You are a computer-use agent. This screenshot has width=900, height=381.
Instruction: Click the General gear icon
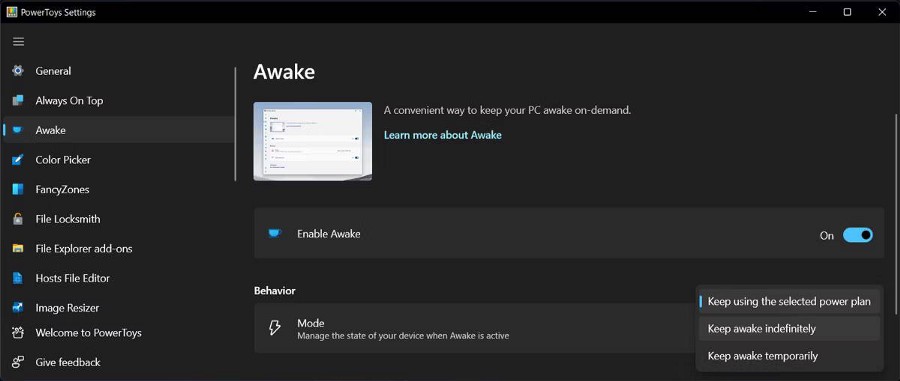18,71
